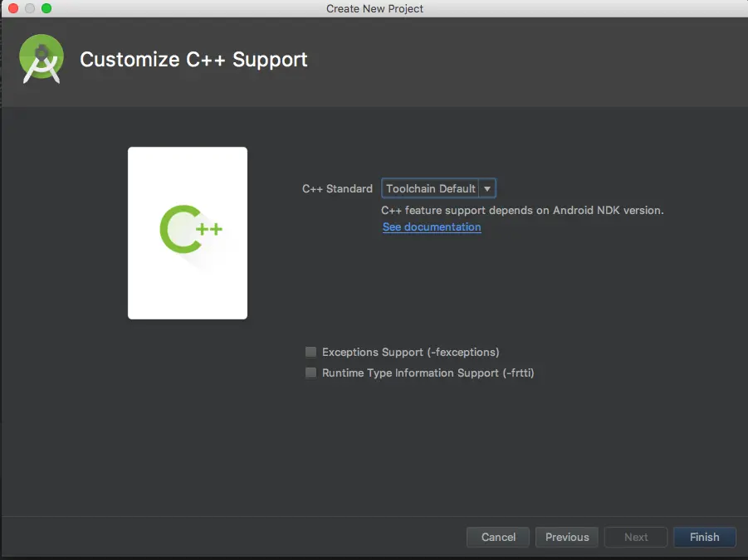Click the C++ logo thumbnail

[188, 233]
